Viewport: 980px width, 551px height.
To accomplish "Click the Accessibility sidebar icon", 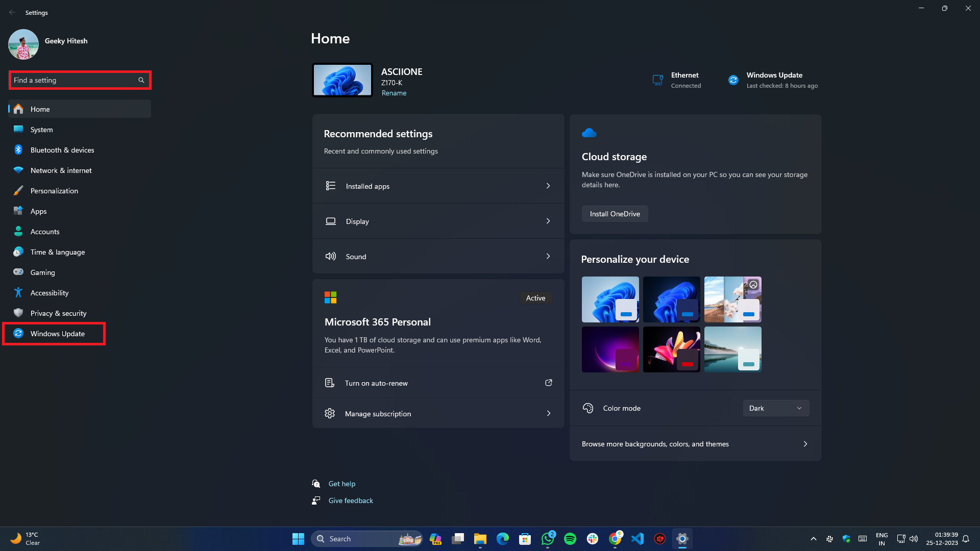I will coord(18,293).
